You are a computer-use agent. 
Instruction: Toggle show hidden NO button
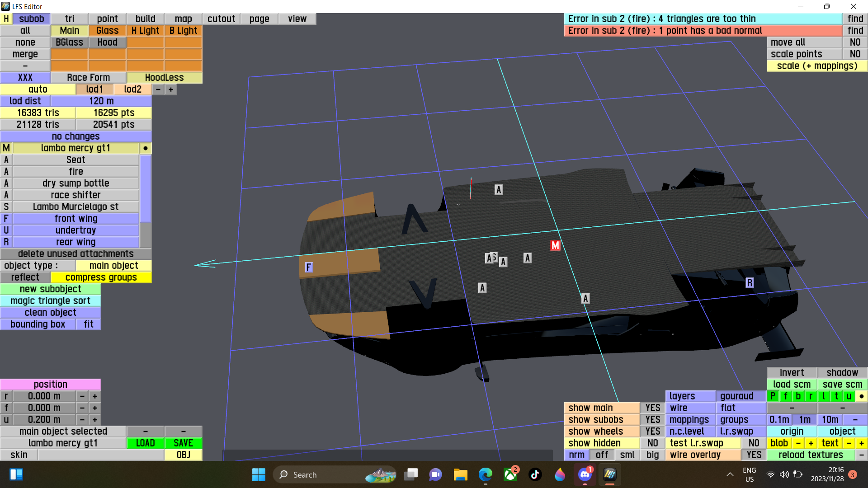click(x=652, y=443)
